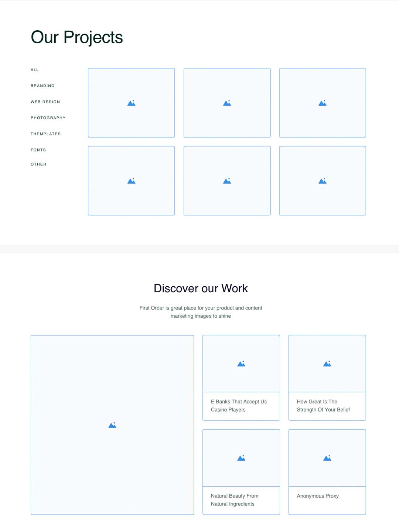This screenshot has height=532, width=399.
Task: Open the right project thumbnail in second row
Action: [x=322, y=181]
